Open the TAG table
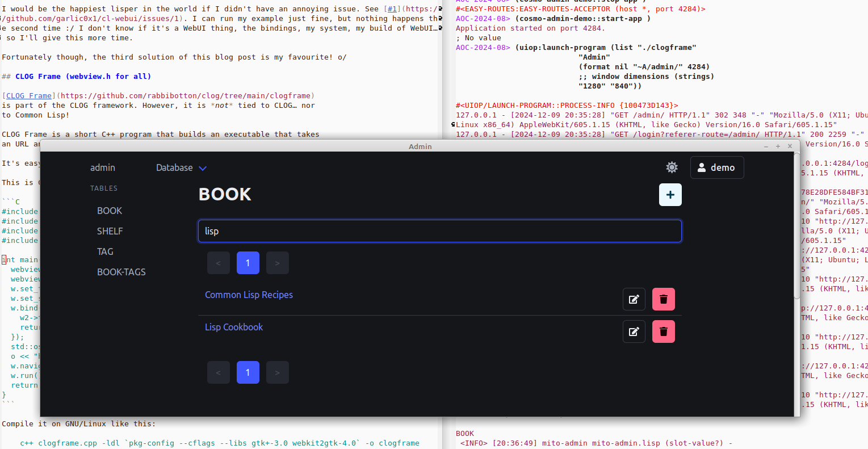The width and height of the screenshot is (868, 449). pyautogui.click(x=105, y=252)
